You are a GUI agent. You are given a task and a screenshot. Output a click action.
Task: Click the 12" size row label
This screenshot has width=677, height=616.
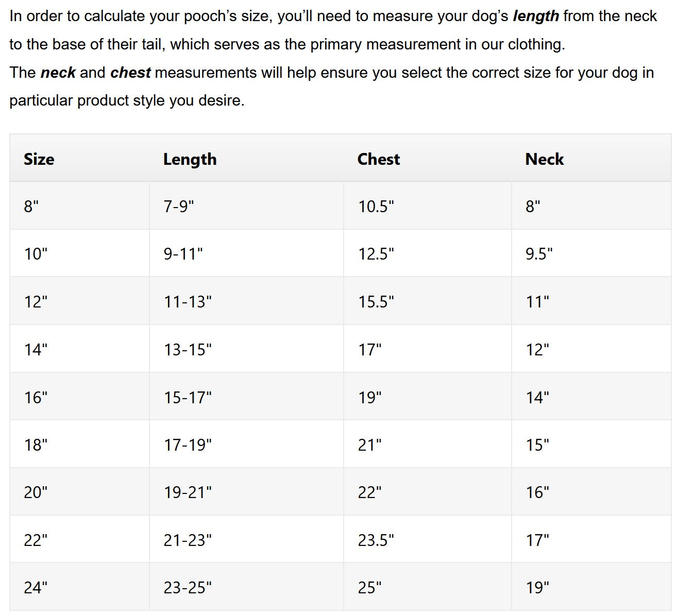coord(36,302)
